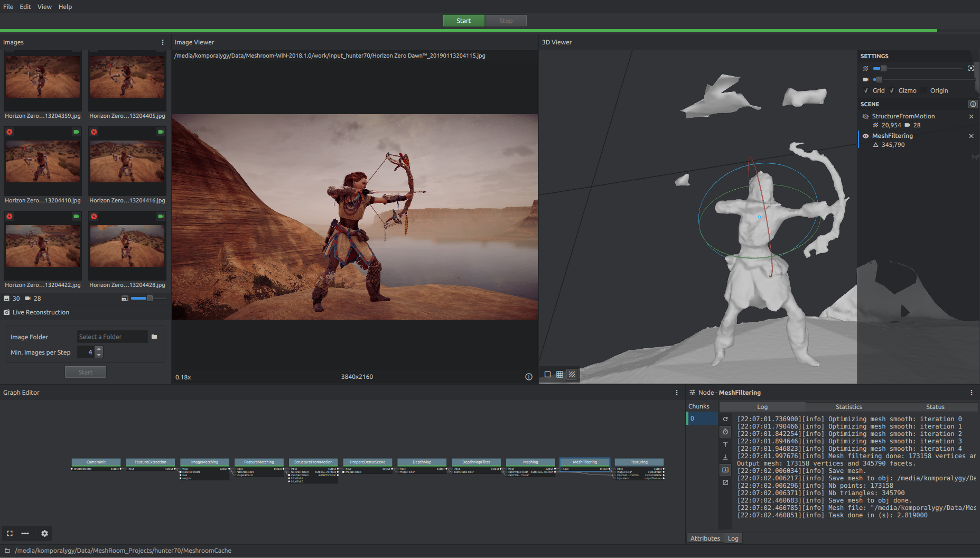This screenshot has width=980, height=558.
Task: Click the log reload icon
Action: 725,419
